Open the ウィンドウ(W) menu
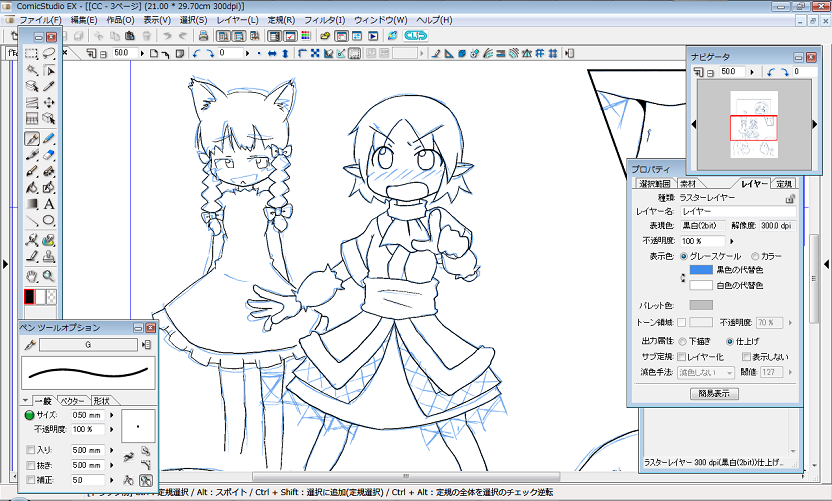The height and width of the screenshot is (501, 832). [x=380, y=20]
